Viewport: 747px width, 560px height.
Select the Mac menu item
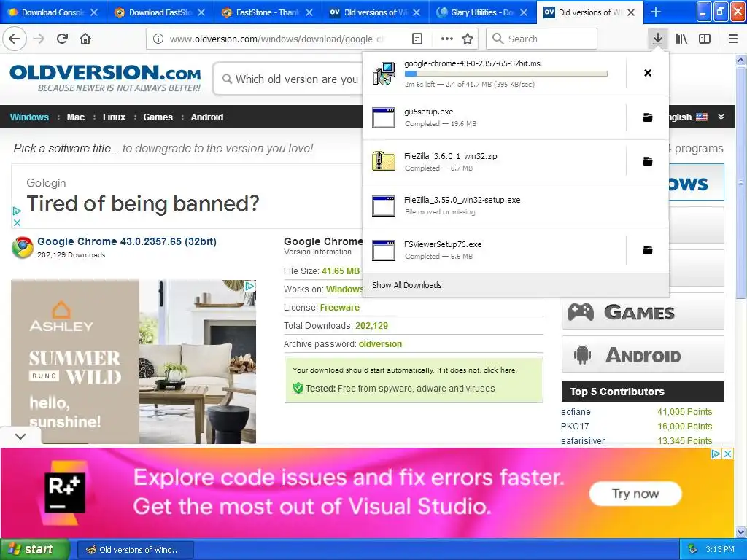(x=75, y=117)
